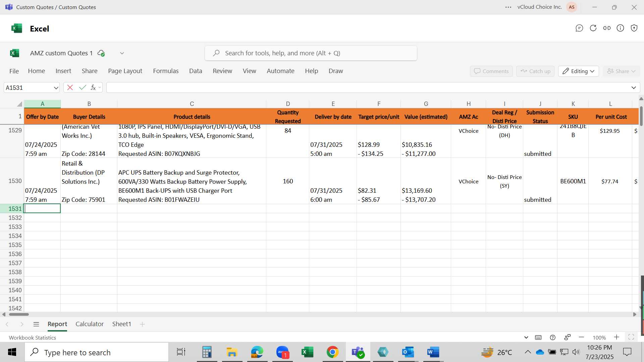Open the Editing mode dropdown
Viewport: 644px width, 362px height.
pos(579,71)
